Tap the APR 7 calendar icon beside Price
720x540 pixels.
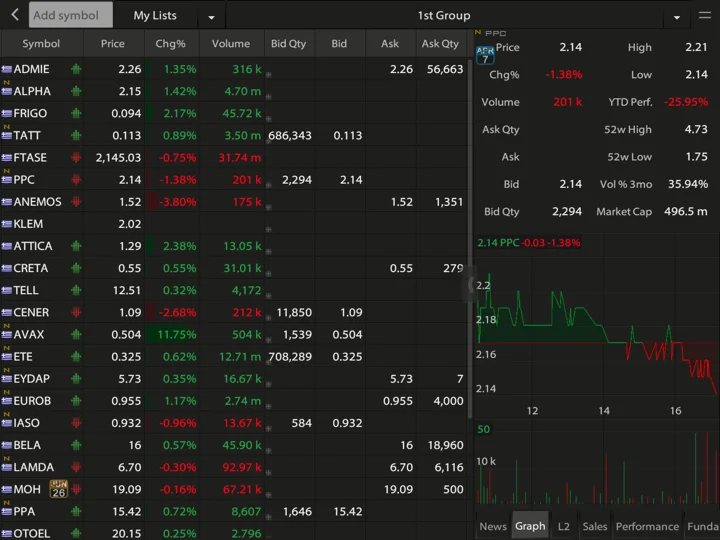coord(485,55)
